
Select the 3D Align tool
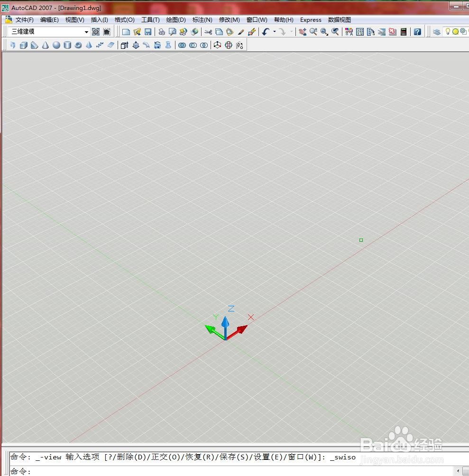click(x=239, y=45)
